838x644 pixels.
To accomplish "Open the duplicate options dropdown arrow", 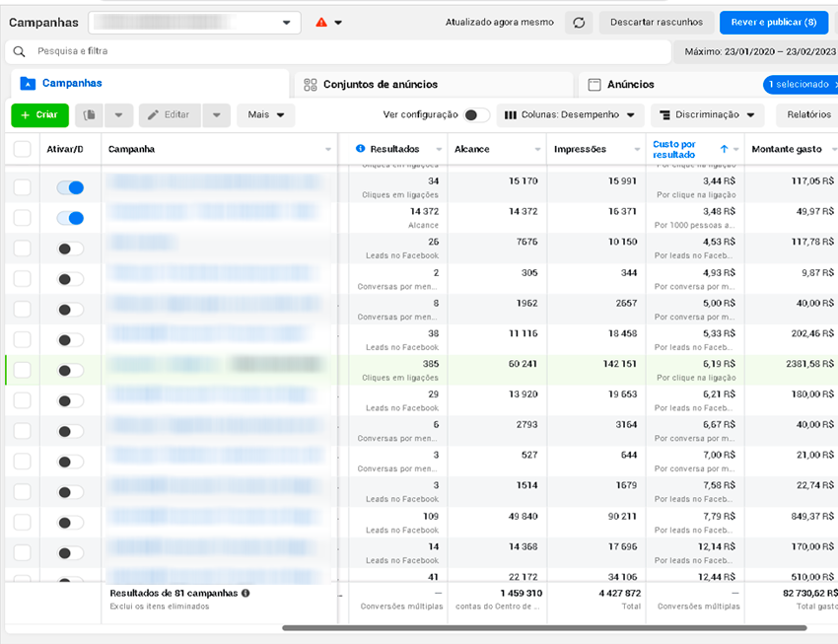I will coord(118,115).
